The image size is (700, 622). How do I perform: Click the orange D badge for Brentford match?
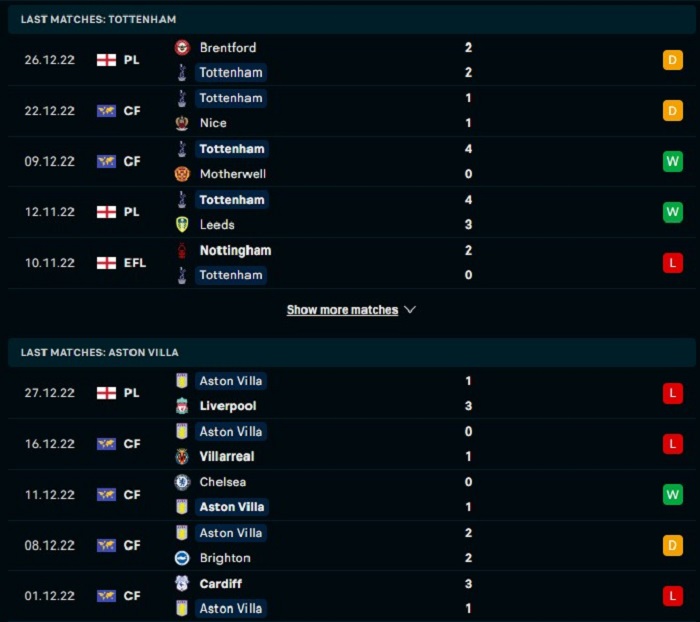[x=673, y=60]
